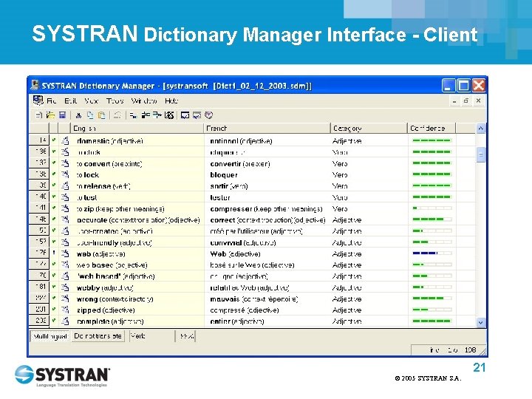Screen dimensions: 532x399
Task: Select the Multilingual tab at bottom
Action: point(50,336)
